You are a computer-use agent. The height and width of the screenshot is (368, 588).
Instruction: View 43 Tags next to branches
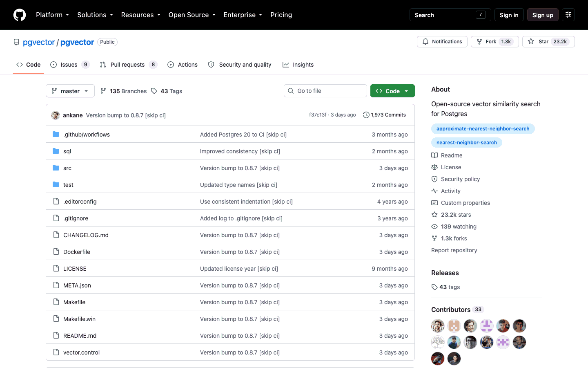point(167,91)
